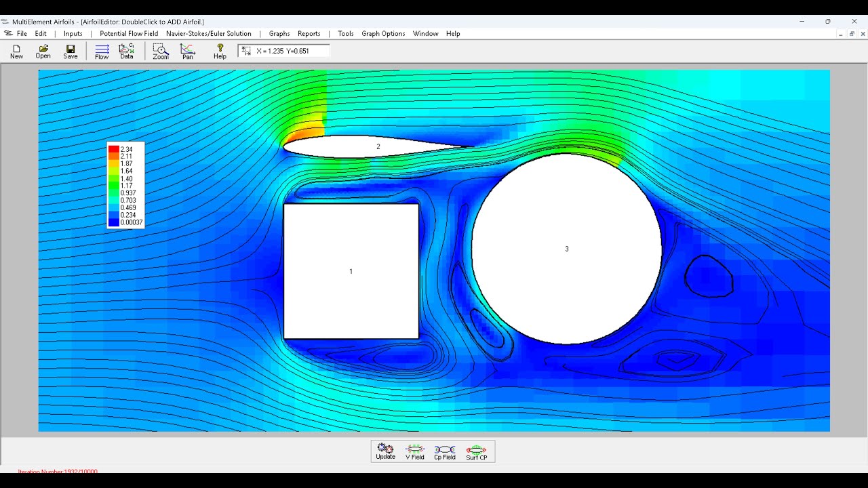This screenshot has height=488, width=868.
Task: Click the cursor coordinate icon beside X readout
Action: [247, 51]
